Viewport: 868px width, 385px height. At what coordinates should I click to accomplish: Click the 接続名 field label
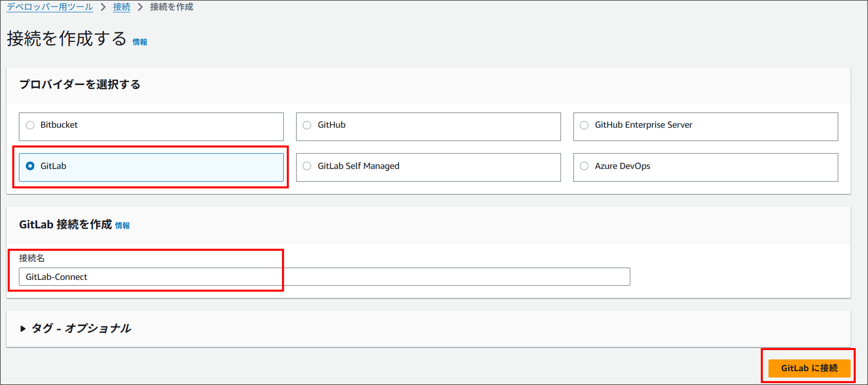pyautogui.click(x=32, y=258)
